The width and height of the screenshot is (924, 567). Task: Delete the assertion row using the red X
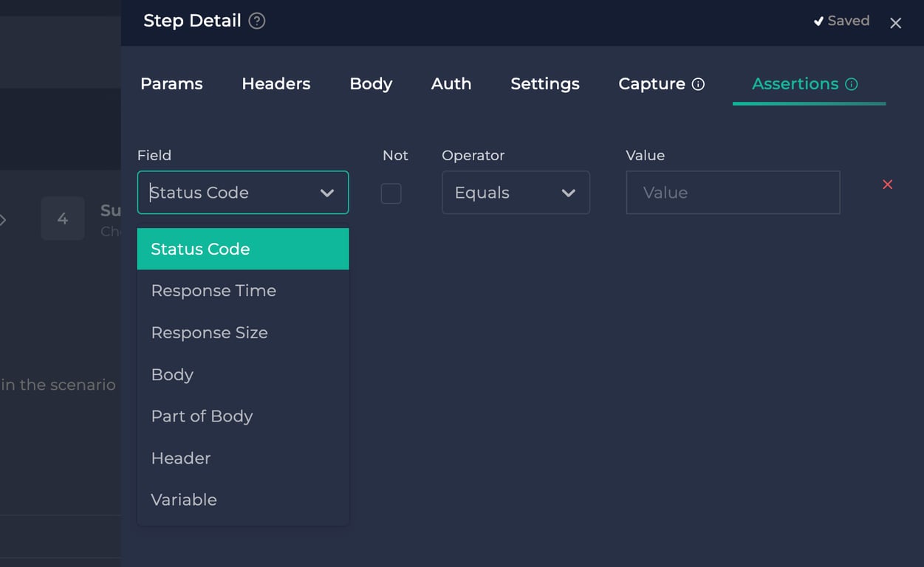click(x=887, y=185)
